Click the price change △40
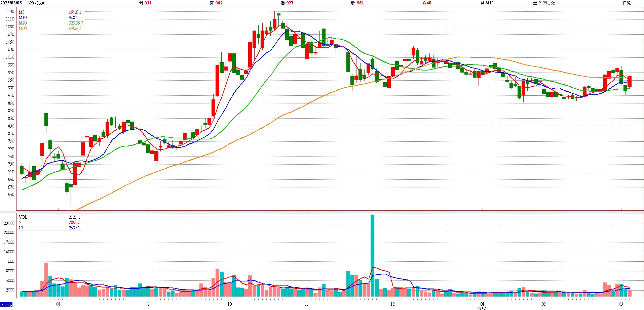Screen dimensions: 644x310 click(427, 3)
